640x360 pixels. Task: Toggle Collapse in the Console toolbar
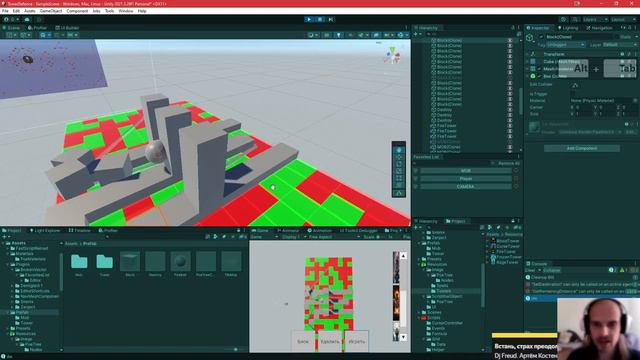(x=551, y=270)
